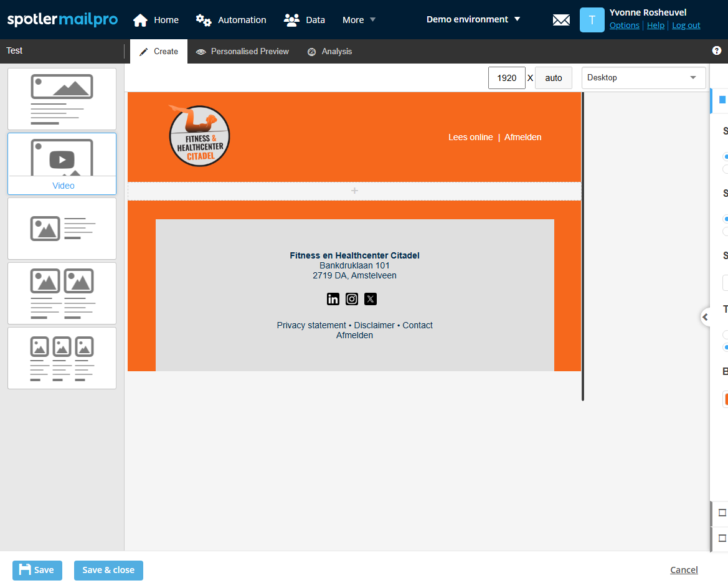Collapse the right settings panel with the chevron

point(705,317)
